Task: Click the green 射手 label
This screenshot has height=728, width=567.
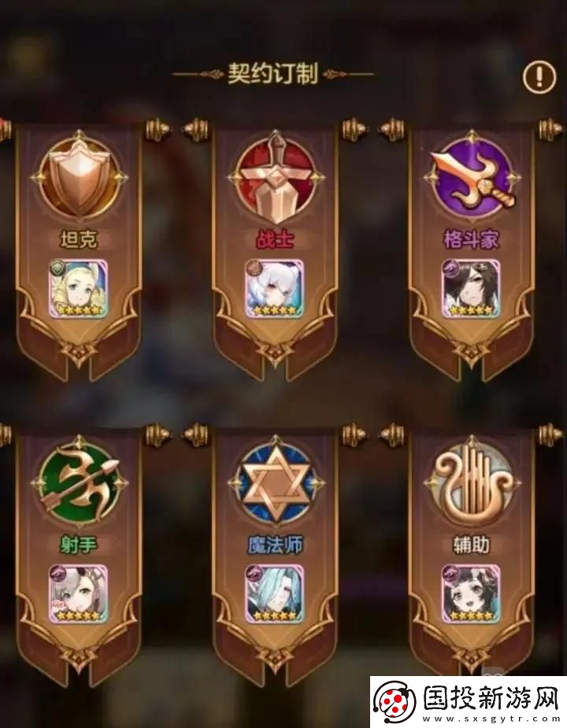Action: pos(79,544)
